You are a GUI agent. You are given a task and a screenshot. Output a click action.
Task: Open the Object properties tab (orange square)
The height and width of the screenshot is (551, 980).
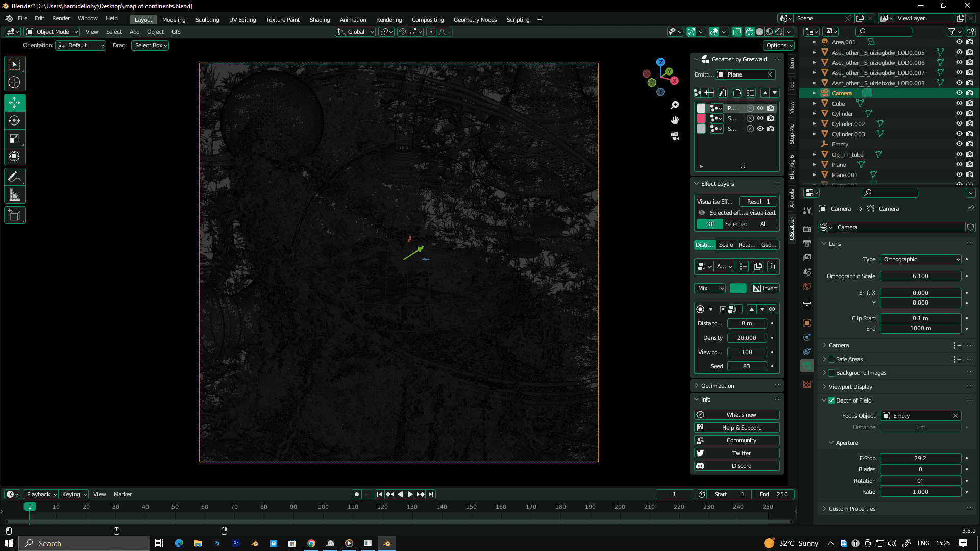pyautogui.click(x=807, y=323)
